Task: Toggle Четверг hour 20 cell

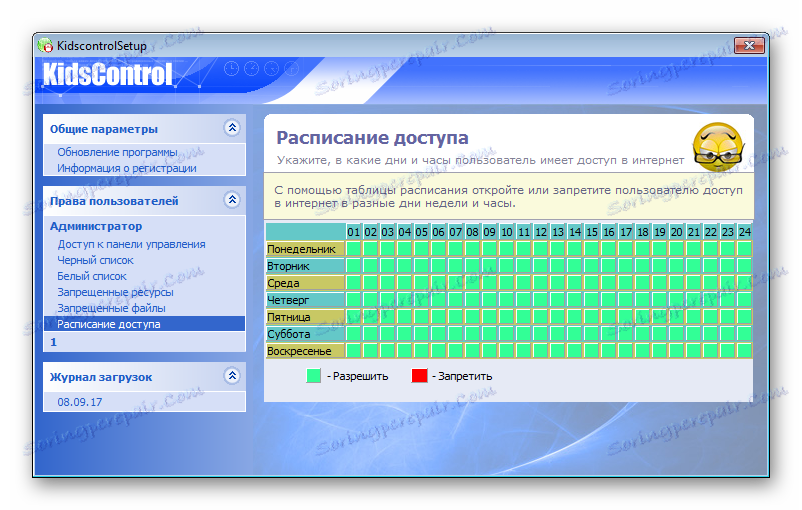Action: [677, 300]
